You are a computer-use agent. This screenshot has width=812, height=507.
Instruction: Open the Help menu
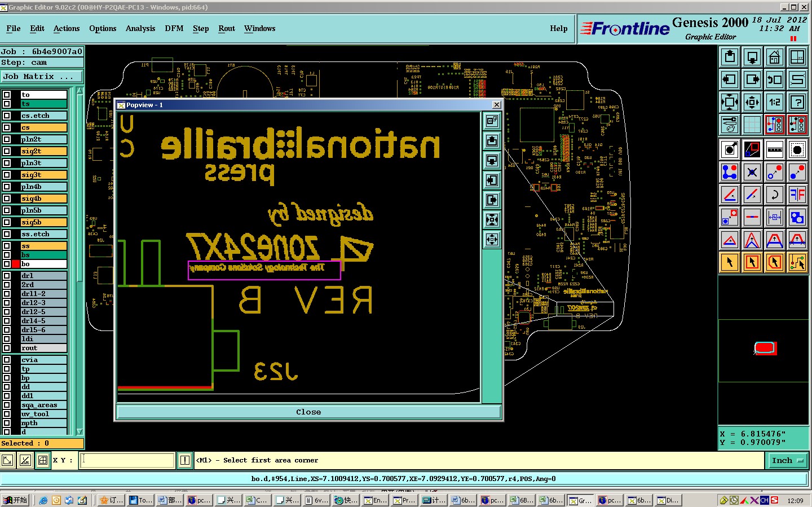point(559,29)
